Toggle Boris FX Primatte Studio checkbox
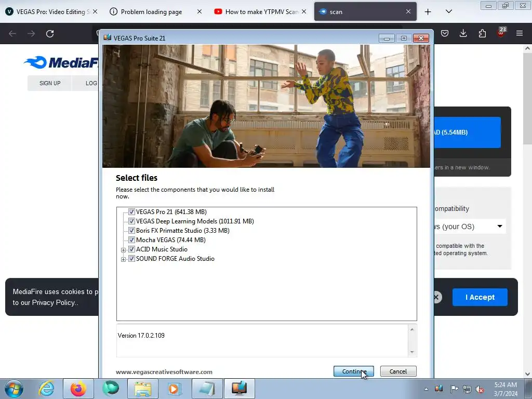The height and width of the screenshot is (399, 532). point(131,230)
